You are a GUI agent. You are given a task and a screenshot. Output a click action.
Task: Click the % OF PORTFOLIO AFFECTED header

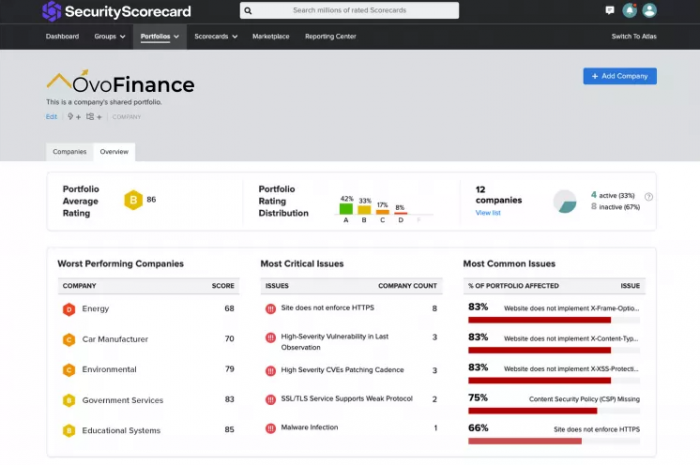coord(513,286)
